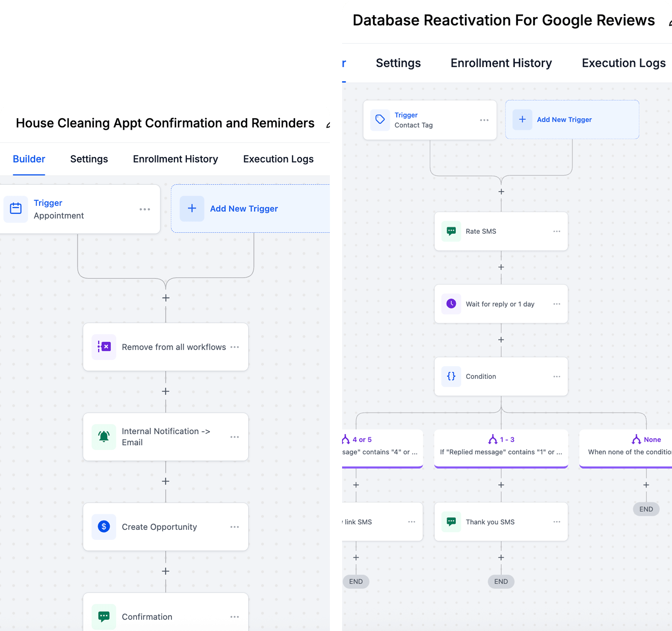Click the Remove from all workflows icon
The height and width of the screenshot is (631, 672).
click(104, 347)
